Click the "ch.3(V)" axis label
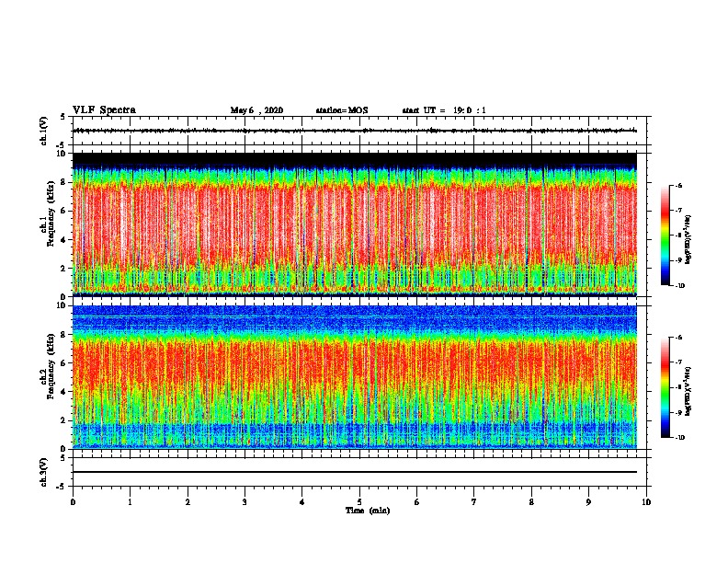Viewport: 728px width, 563px height. (43, 472)
